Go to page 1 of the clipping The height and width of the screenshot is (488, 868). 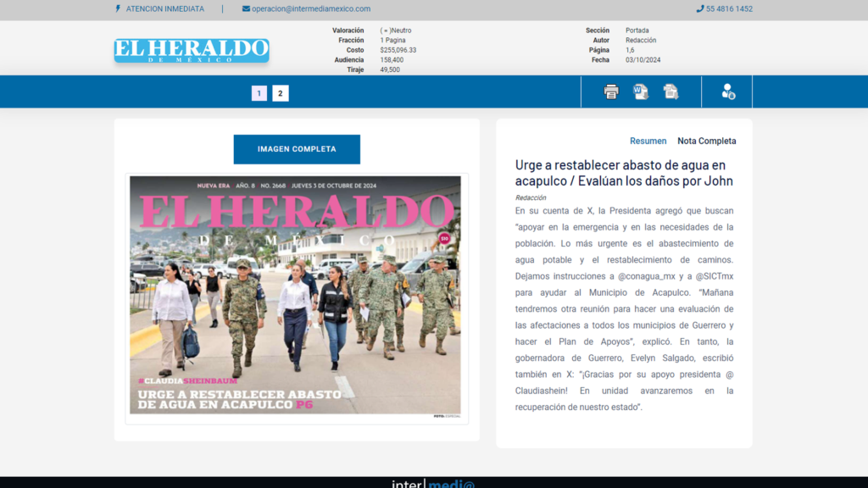[x=259, y=93]
